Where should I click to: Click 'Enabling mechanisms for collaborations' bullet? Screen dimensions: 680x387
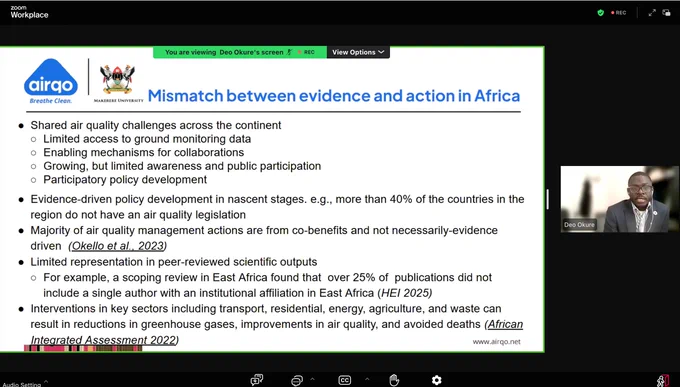coord(144,152)
